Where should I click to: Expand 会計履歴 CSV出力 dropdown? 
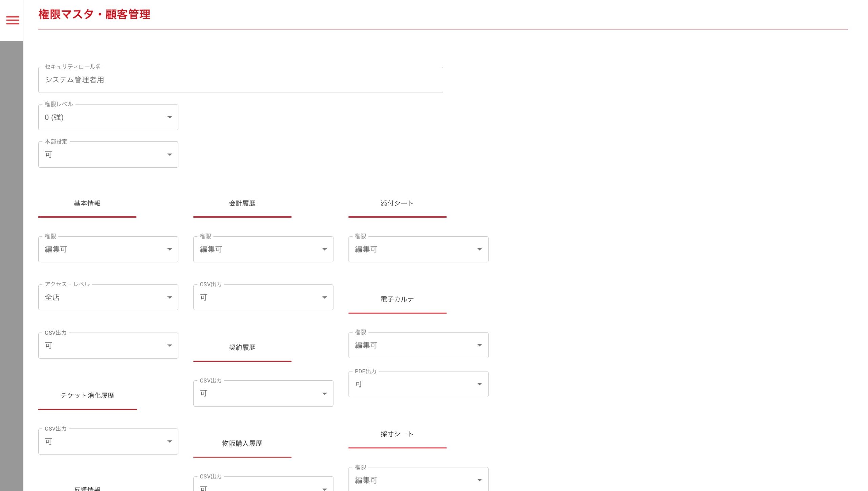[263, 298]
